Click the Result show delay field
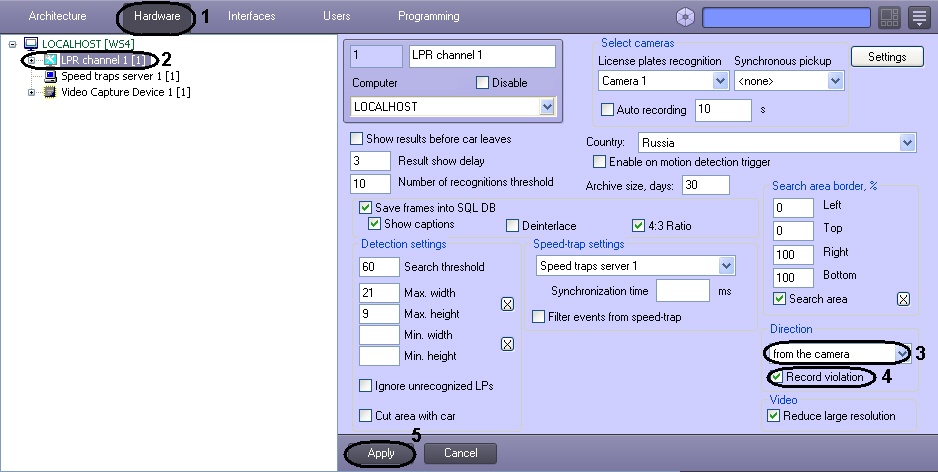 pyautogui.click(x=370, y=161)
